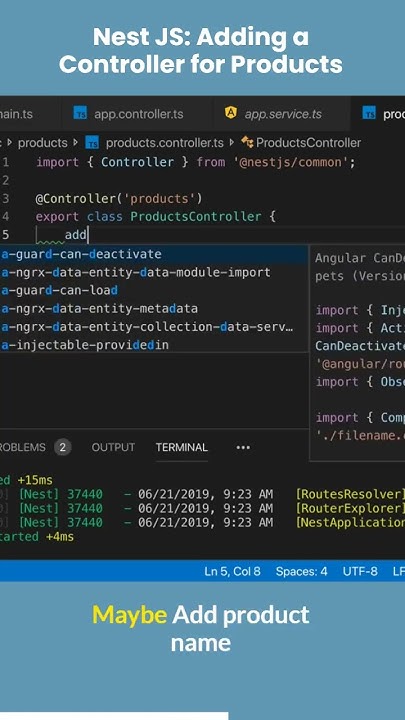
Task: Click the +15ms text in terminal
Action: click(35, 480)
